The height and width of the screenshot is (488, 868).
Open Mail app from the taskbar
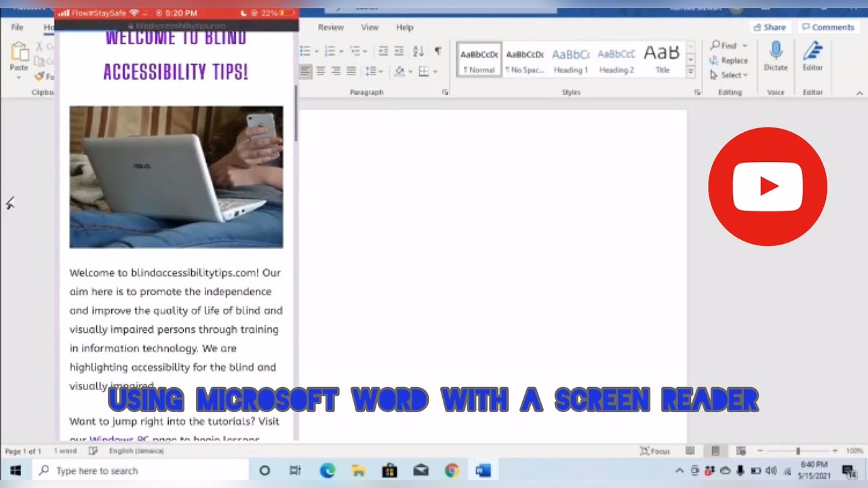pos(420,470)
